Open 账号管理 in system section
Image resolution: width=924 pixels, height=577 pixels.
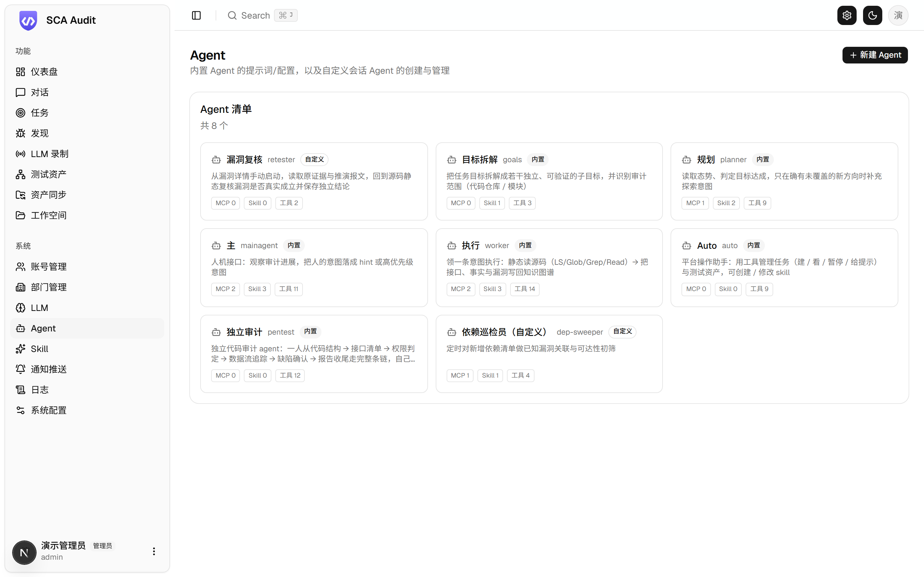tap(87, 267)
